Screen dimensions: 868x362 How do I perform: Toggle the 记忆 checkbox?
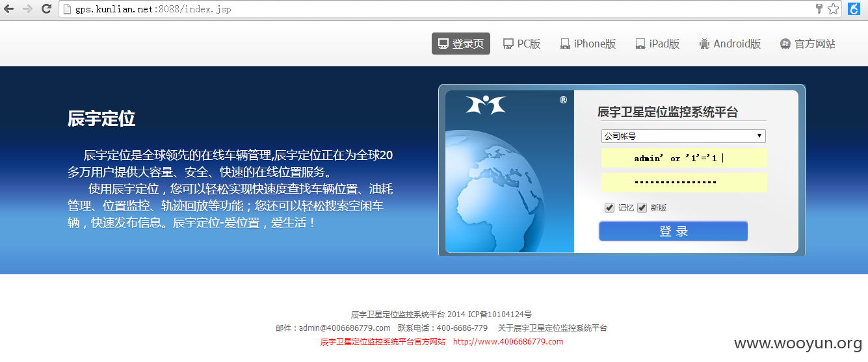609,207
